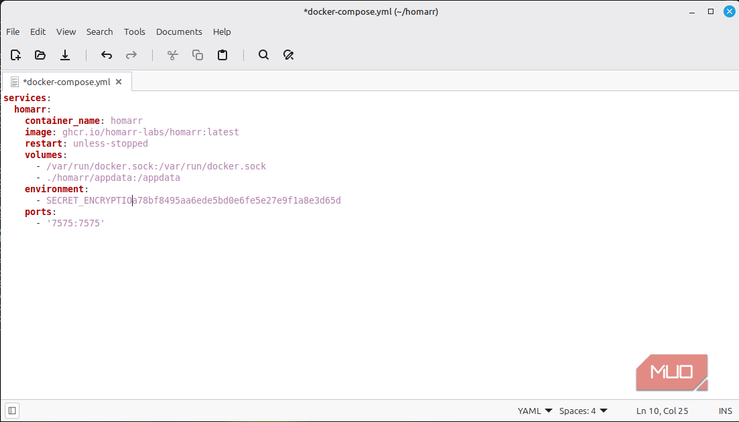Toggle INS insert mode indicator
Image resolution: width=739 pixels, height=422 pixels.
point(725,411)
